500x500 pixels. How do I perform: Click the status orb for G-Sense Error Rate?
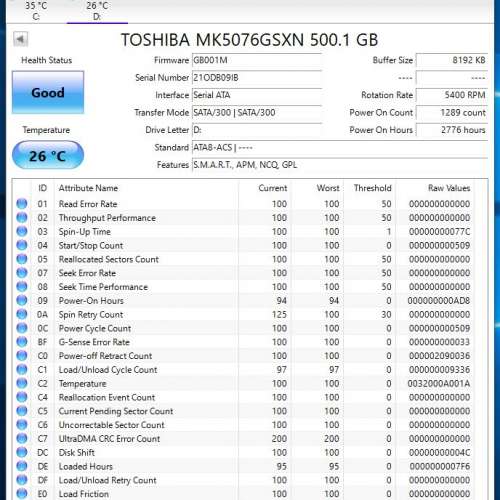[x=22, y=342]
